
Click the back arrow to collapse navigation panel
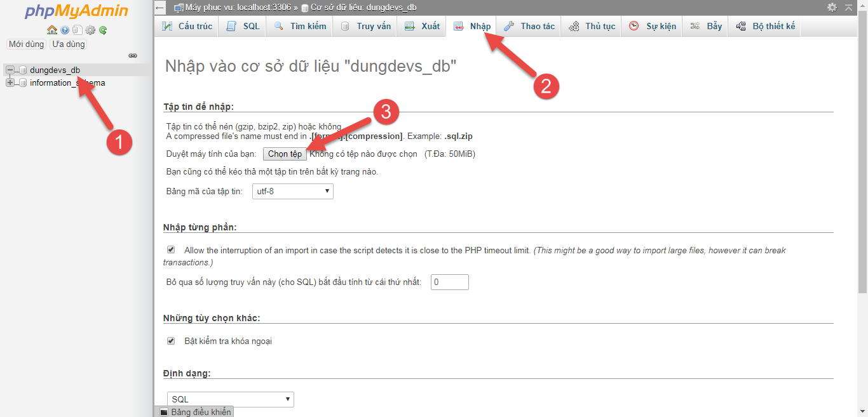click(160, 8)
